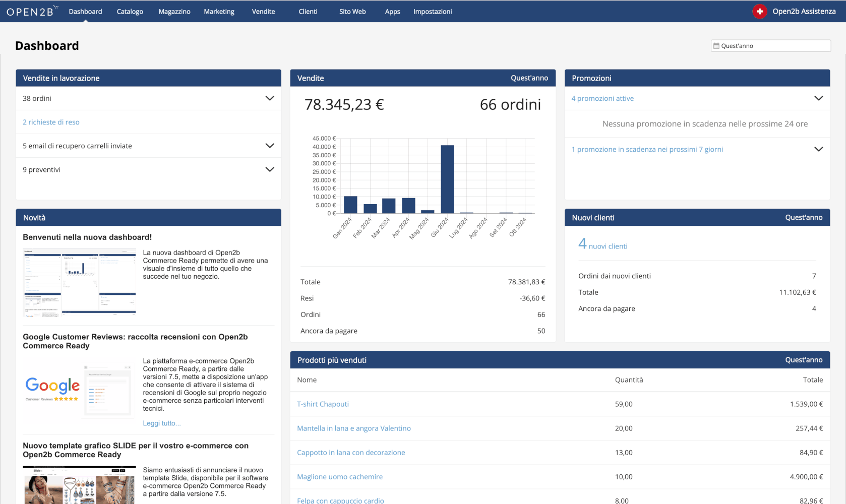846x504 pixels.
Task: Click Quest'anno label in Prodotti più venduti
Action: coord(804,360)
